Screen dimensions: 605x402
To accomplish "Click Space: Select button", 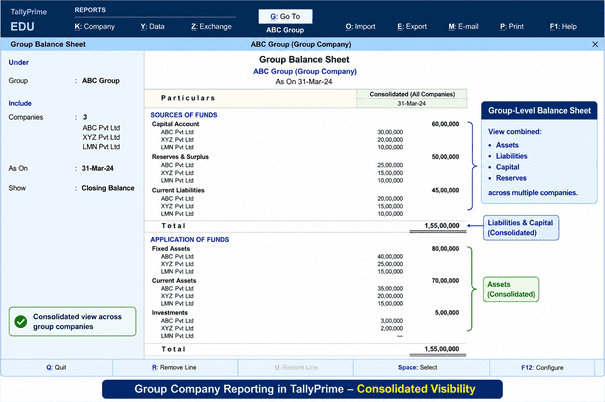I will pyautogui.click(x=418, y=368).
